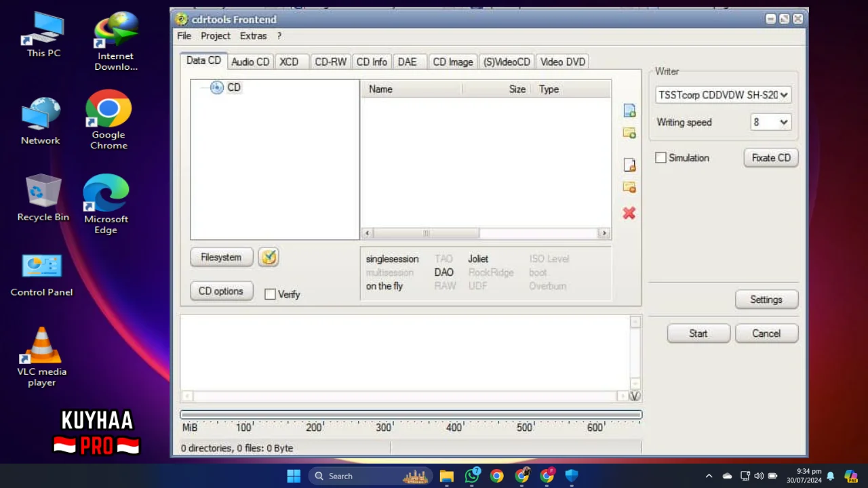Open the Network desktop icon
868x488 pixels.
click(41, 121)
